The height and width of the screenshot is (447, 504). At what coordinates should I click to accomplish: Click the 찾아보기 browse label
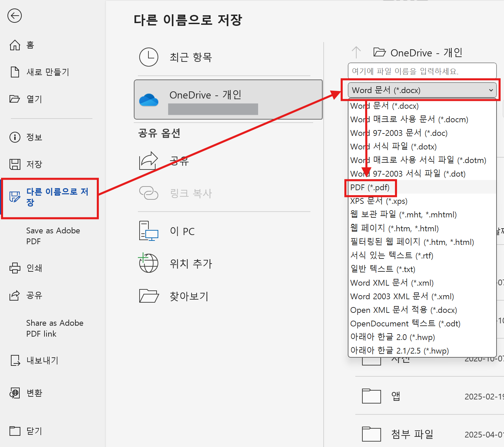tap(189, 296)
